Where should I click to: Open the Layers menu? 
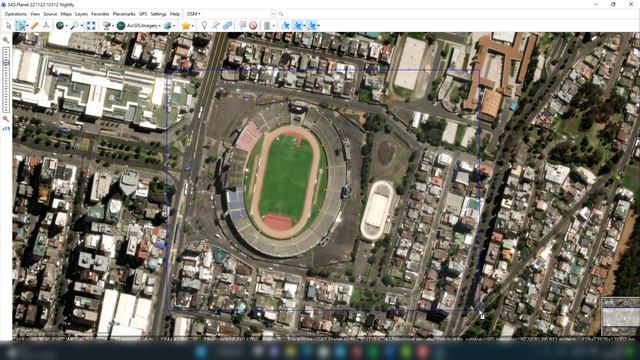[81, 14]
